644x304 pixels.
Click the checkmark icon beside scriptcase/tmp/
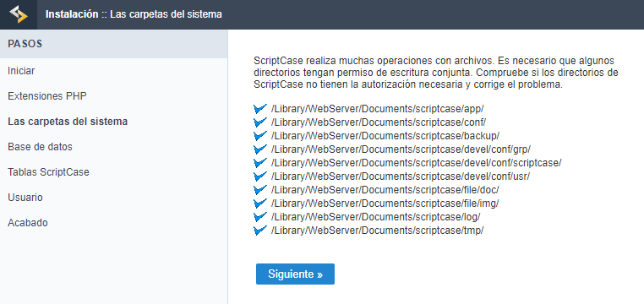pos(260,231)
